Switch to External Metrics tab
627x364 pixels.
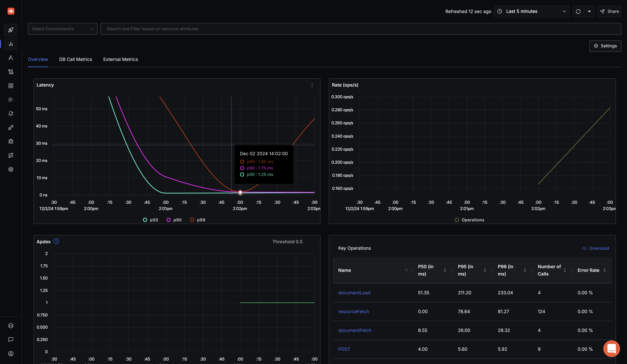[x=121, y=59]
